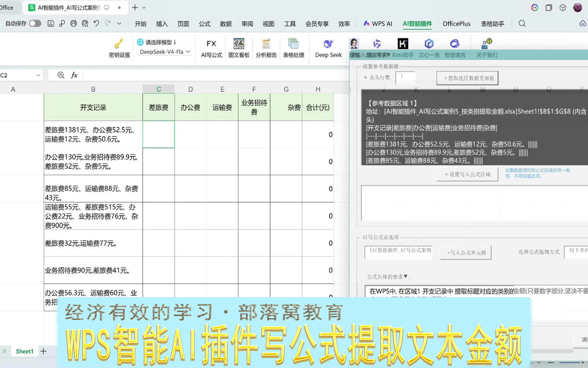
Task: Expand the quick access toolbar more-options chevron
Action: click(119, 24)
